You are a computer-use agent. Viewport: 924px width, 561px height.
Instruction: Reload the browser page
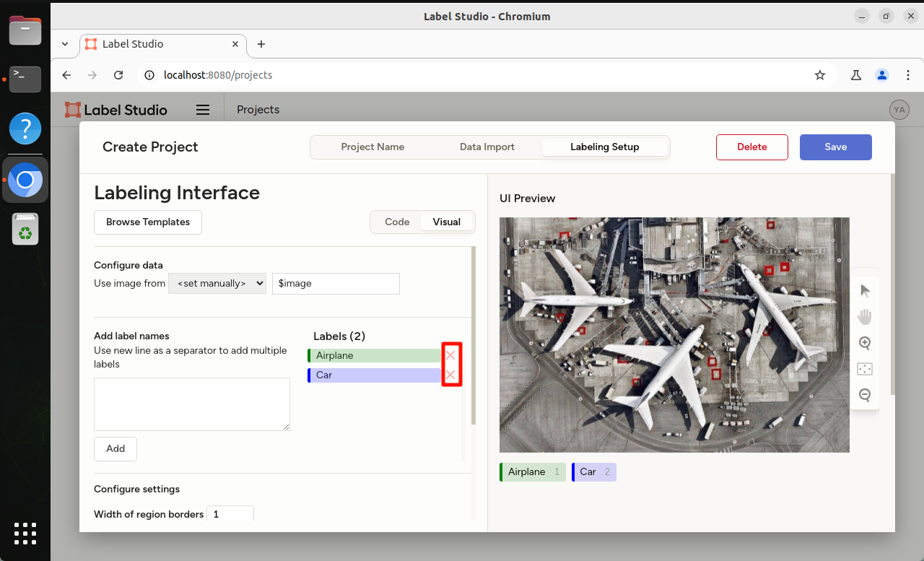118,75
